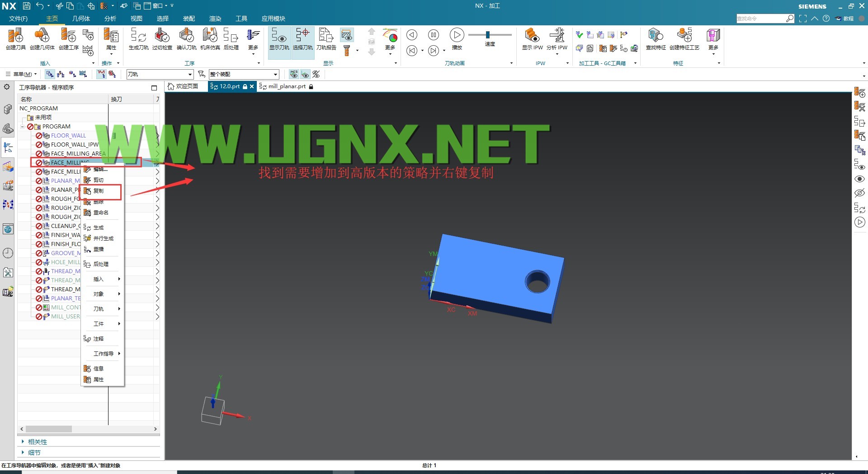Select the 未用项 folder
Viewport: 868px width, 474px height.
[x=43, y=118]
